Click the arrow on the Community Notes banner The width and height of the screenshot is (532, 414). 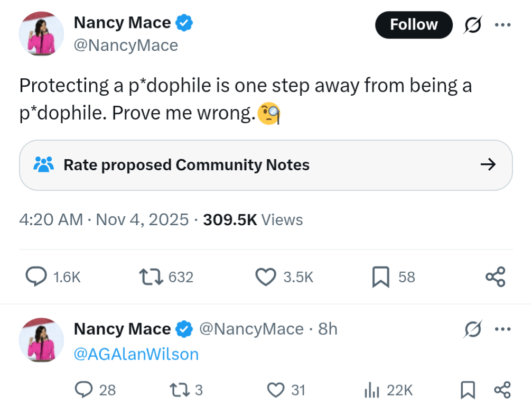coord(488,165)
